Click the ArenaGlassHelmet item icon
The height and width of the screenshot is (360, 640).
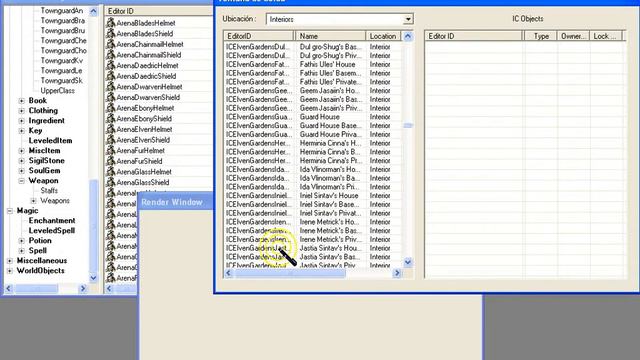tap(111, 171)
